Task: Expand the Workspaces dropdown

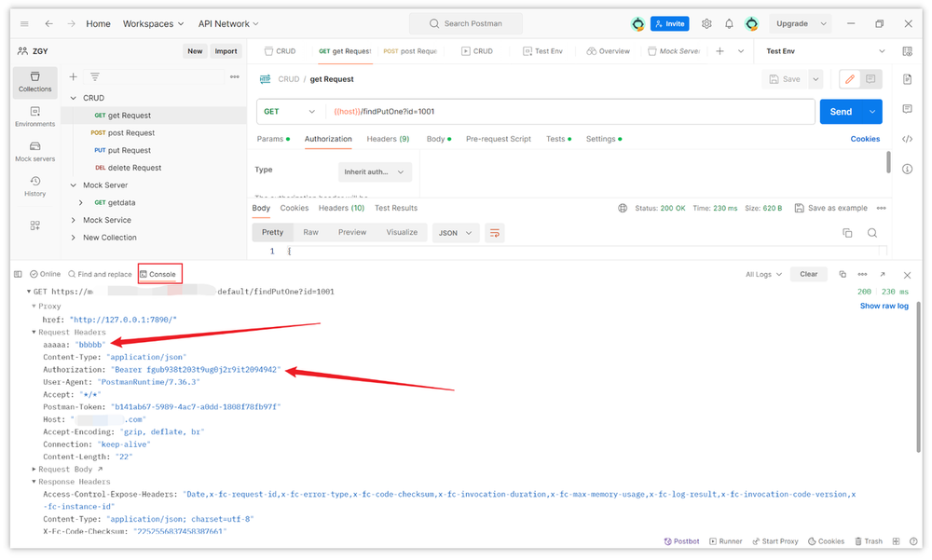Action: pyautogui.click(x=154, y=24)
